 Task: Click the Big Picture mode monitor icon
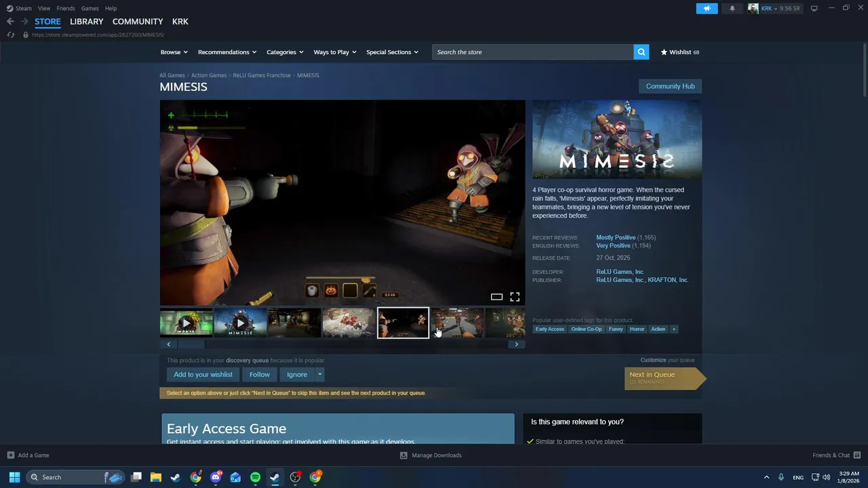coord(814,8)
